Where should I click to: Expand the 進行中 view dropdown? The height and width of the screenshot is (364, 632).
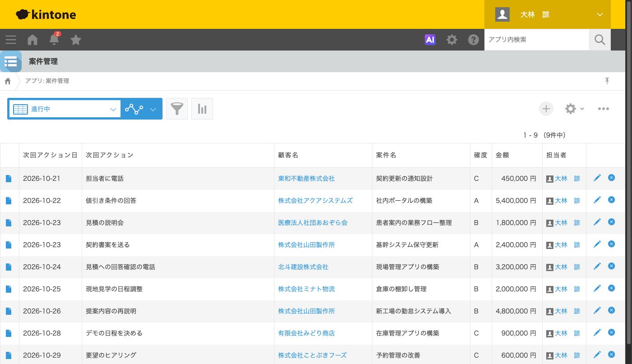pos(65,109)
